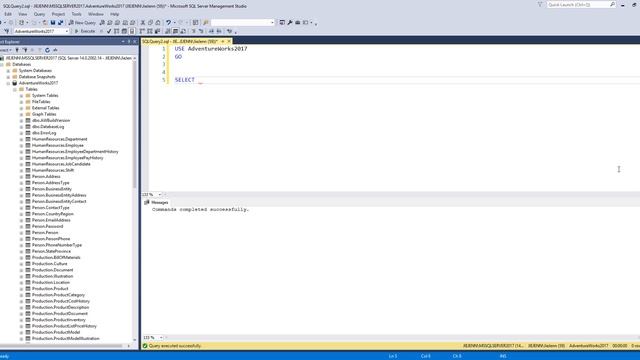Toggle Include Actual Execution Plan
The width and height of the screenshot is (640, 360).
point(142,31)
